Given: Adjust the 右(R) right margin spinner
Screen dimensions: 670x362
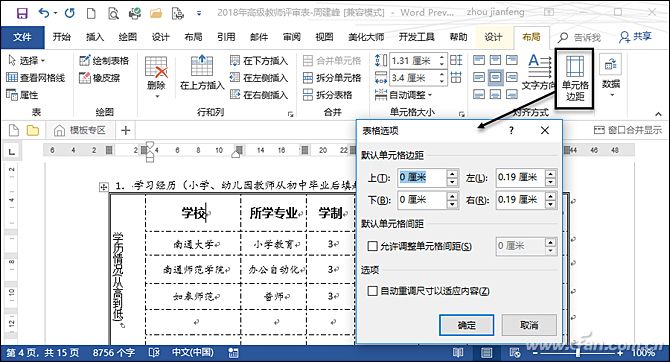Looking at the screenshot, I should [550, 200].
